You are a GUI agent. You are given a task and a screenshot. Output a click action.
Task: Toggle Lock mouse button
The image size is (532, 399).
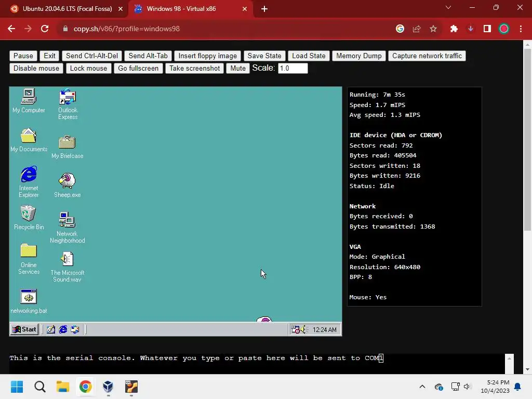pyautogui.click(x=88, y=69)
